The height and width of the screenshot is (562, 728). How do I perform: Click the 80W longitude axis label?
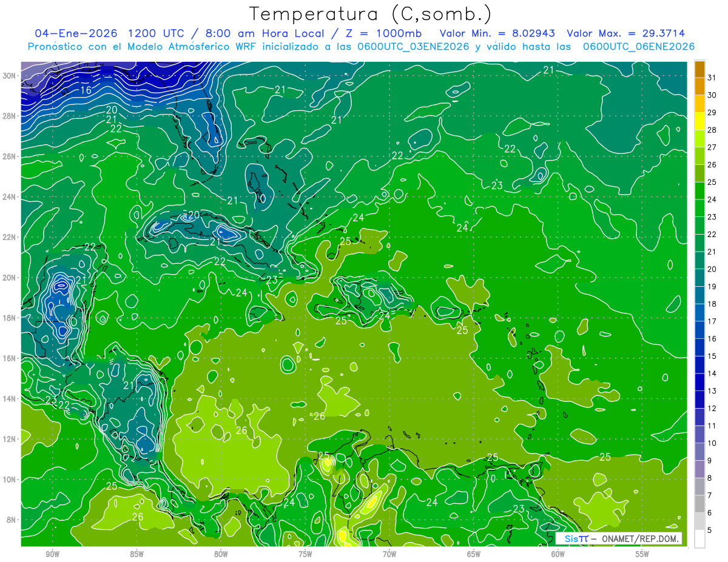[221, 554]
